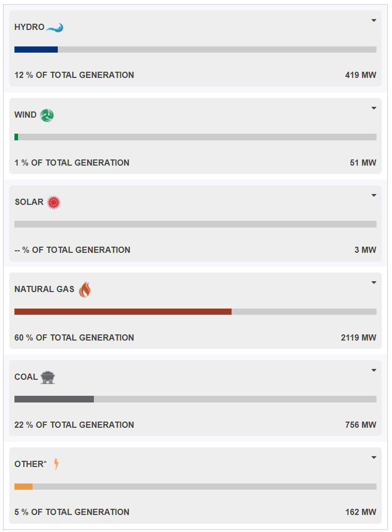
Task: Expand the Solar panel arrow
Action: (x=374, y=195)
